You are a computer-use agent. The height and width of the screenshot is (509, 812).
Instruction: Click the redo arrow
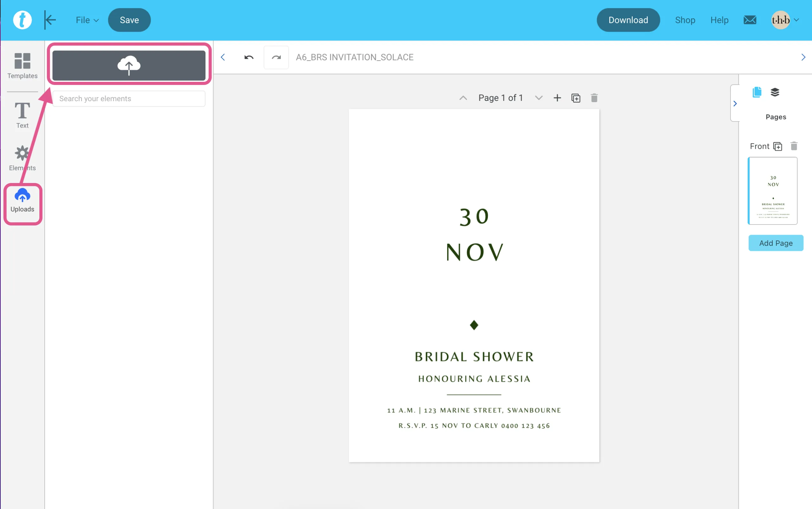[276, 57]
